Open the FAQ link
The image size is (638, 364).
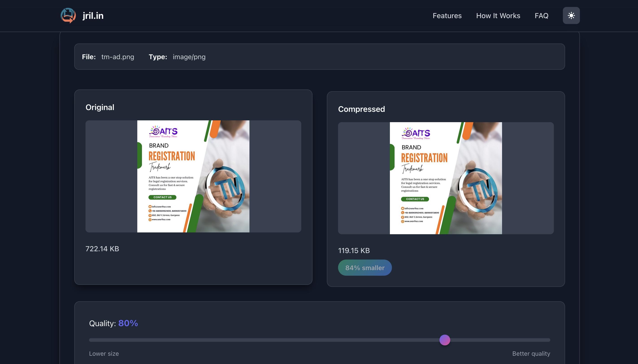[541, 15]
